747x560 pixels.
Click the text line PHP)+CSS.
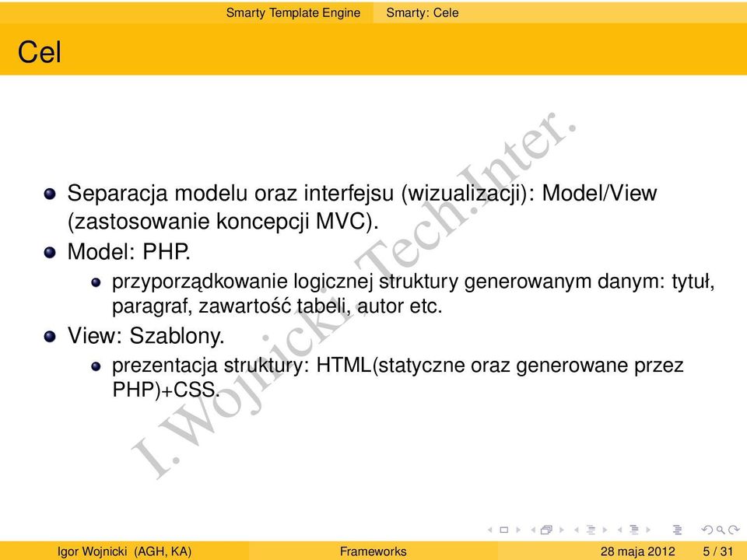pyautogui.click(x=166, y=390)
